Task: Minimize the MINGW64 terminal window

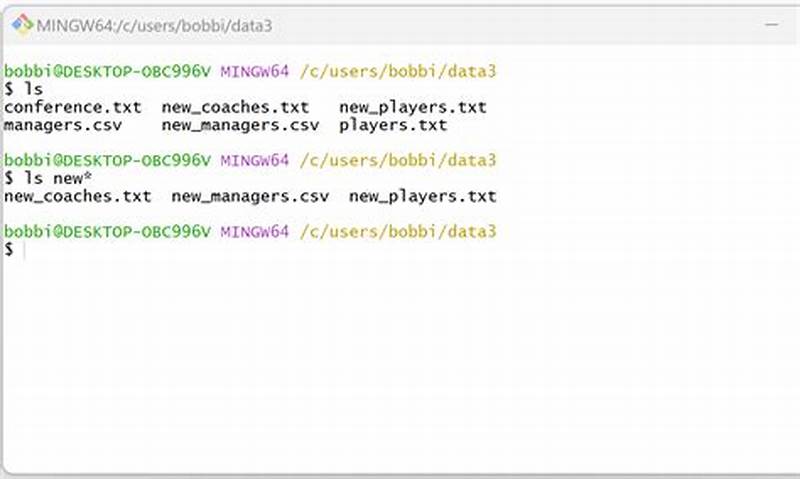Action: point(772,24)
